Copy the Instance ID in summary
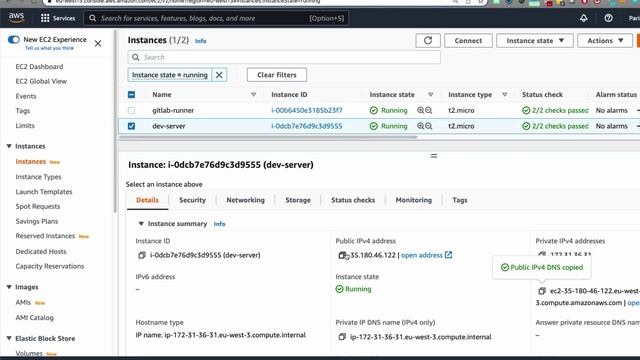 click(x=142, y=255)
